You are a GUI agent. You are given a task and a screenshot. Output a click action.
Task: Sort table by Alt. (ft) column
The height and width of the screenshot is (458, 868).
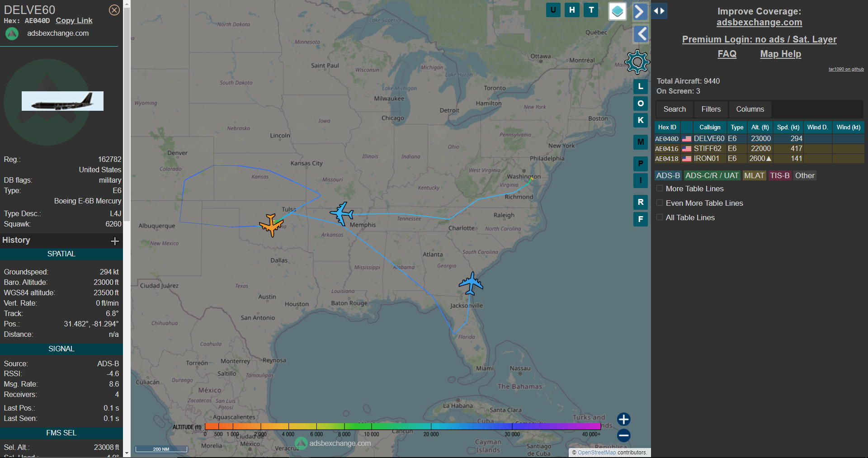click(760, 127)
